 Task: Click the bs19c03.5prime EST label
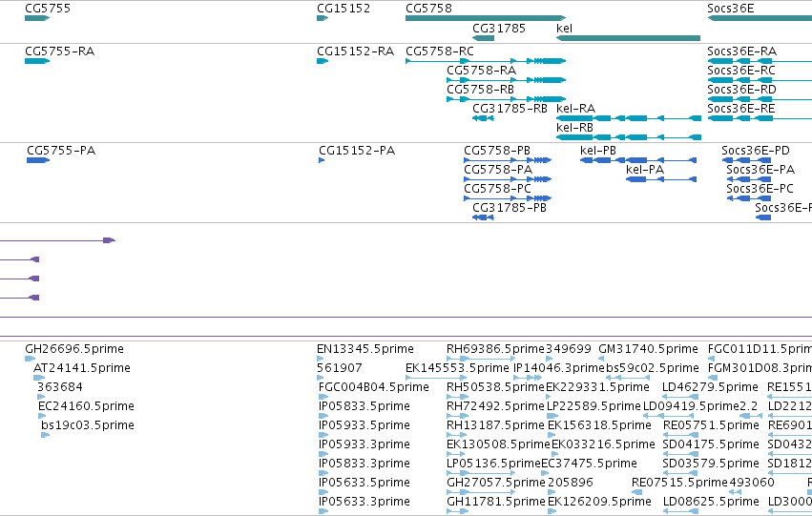click(88, 424)
